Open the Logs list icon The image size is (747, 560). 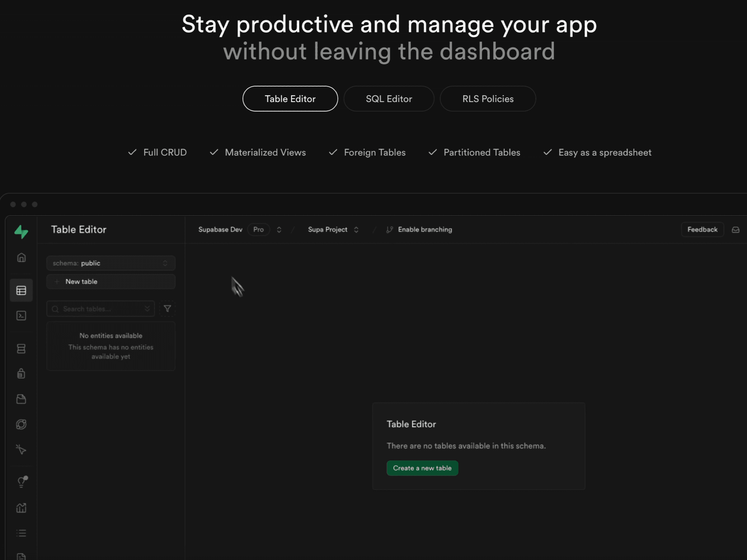(x=21, y=533)
